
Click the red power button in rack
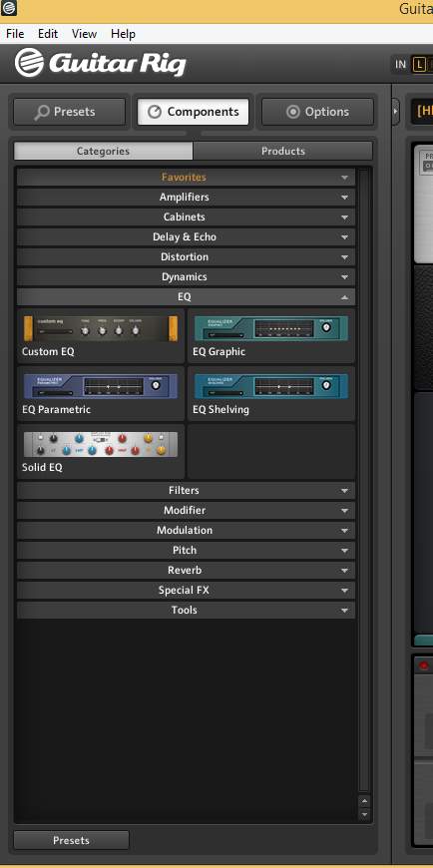(424, 665)
